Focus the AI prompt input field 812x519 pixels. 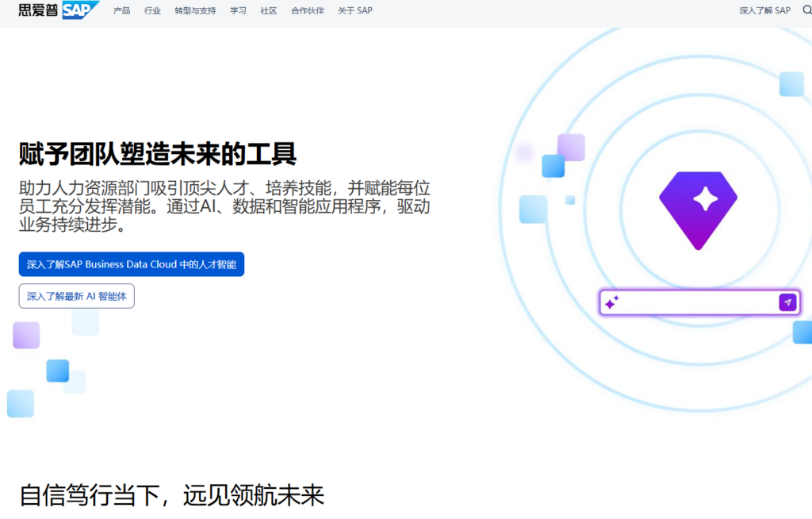[699, 302]
